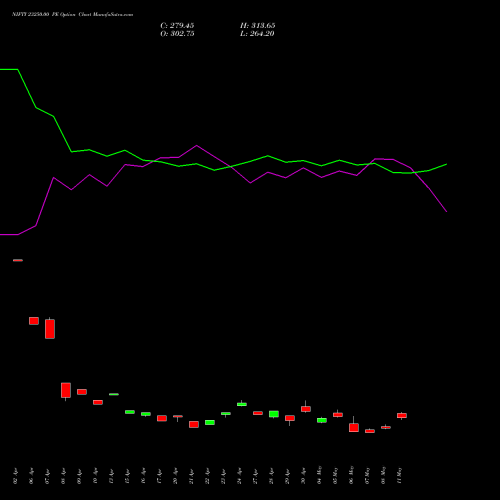Click the NIFTY 22250.00 PE Option chart title

coord(72,15)
